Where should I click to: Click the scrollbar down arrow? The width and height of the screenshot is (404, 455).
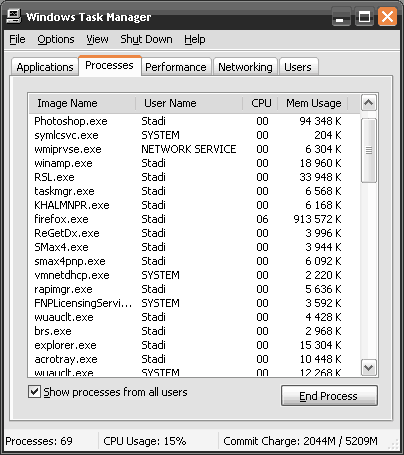(369, 367)
